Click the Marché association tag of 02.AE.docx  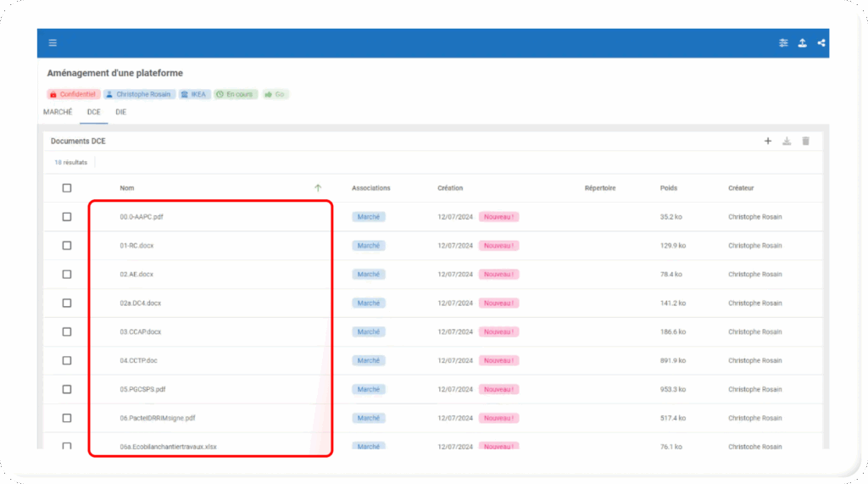pyautogui.click(x=369, y=275)
